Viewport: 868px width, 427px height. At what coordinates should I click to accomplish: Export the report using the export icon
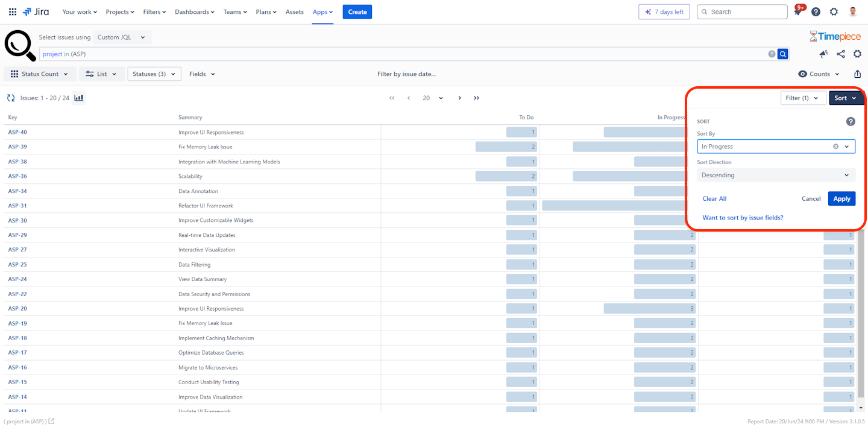[x=857, y=74]
